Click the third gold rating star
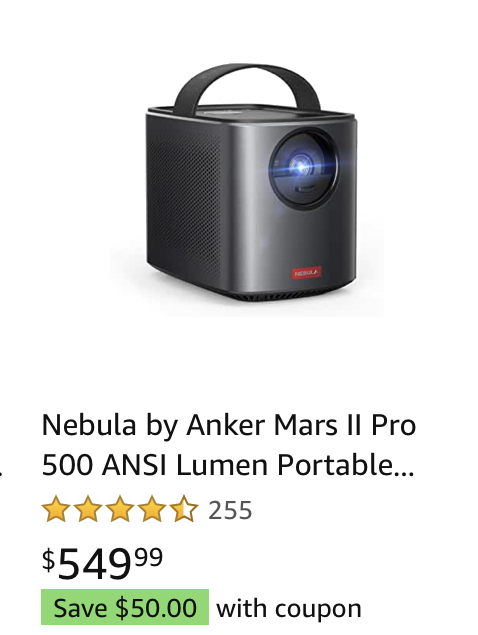This screenshot has height=635, width=478. click(x=120, y=509)
